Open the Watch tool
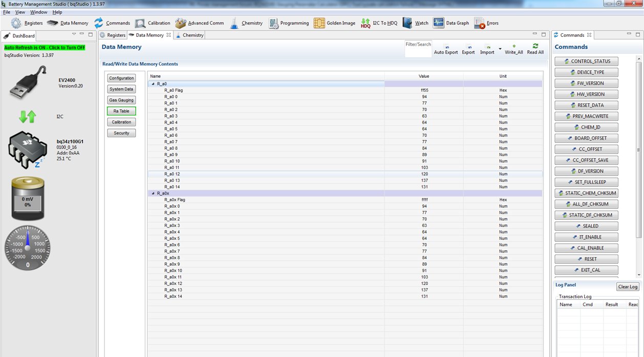The image size is (644, 357). (415, 23)
